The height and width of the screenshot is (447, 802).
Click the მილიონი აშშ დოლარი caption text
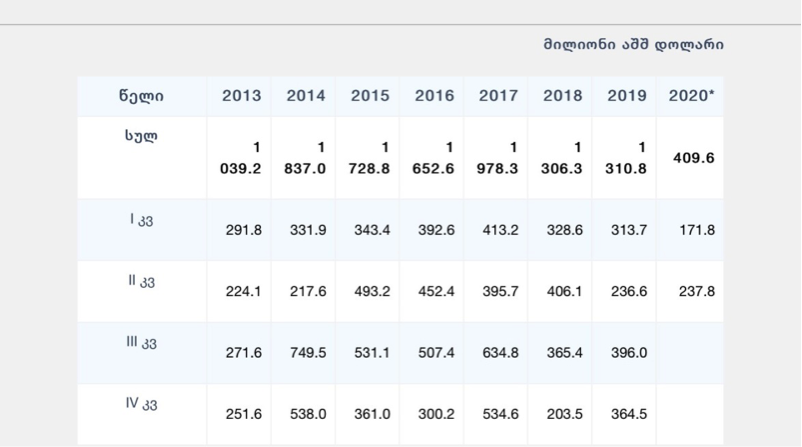click(634, 45)
